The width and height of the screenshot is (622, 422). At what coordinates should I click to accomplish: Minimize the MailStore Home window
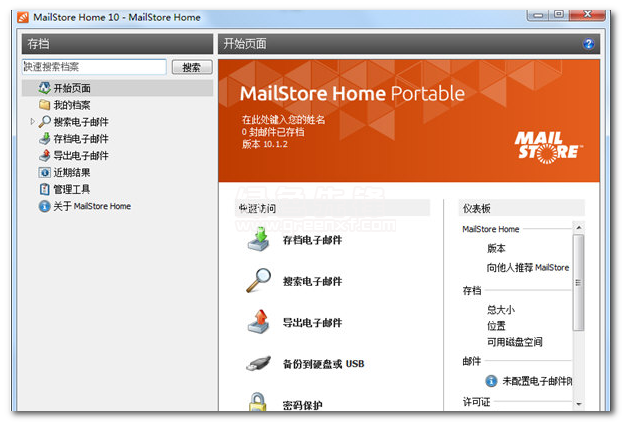click(x=538, y=15)
